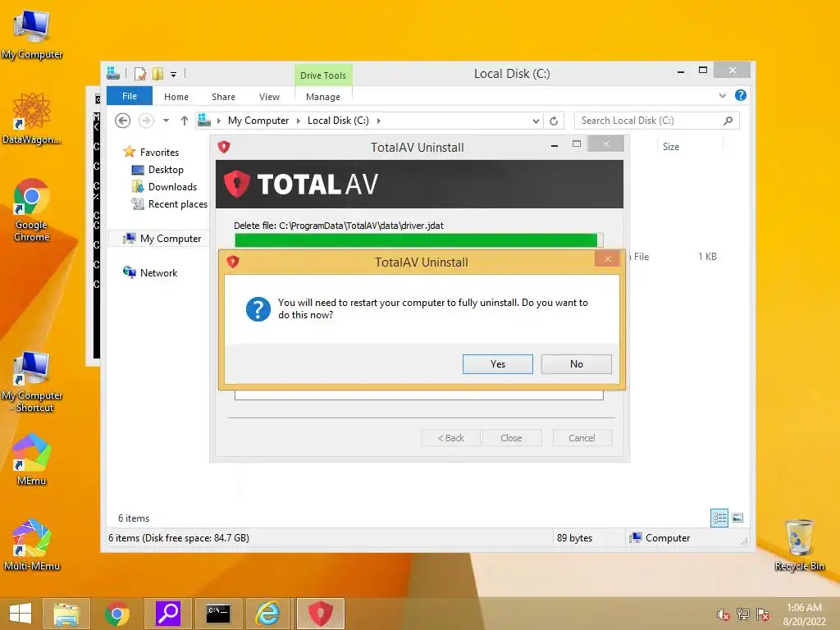Go up one folder level
Screen dimensions: 840x630
185,121
